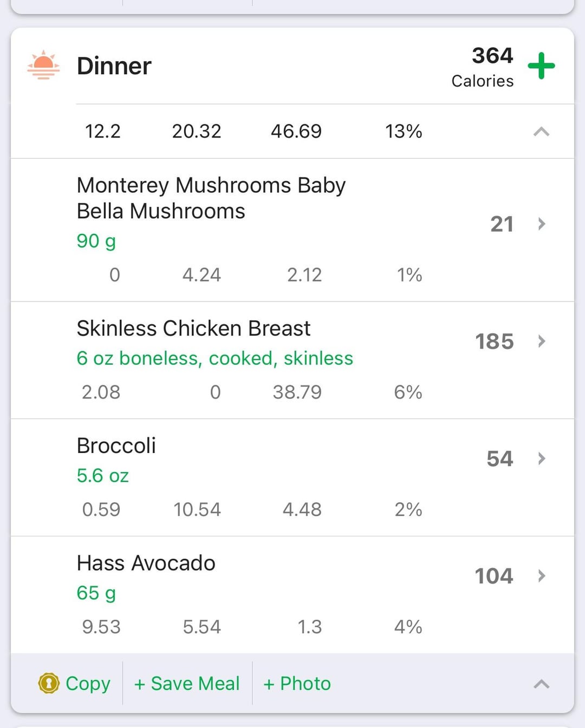This screenshot has height=728, width=585.
Task: Open Baby Bella Mushrooms details arrow
Action: click(541, 224)
